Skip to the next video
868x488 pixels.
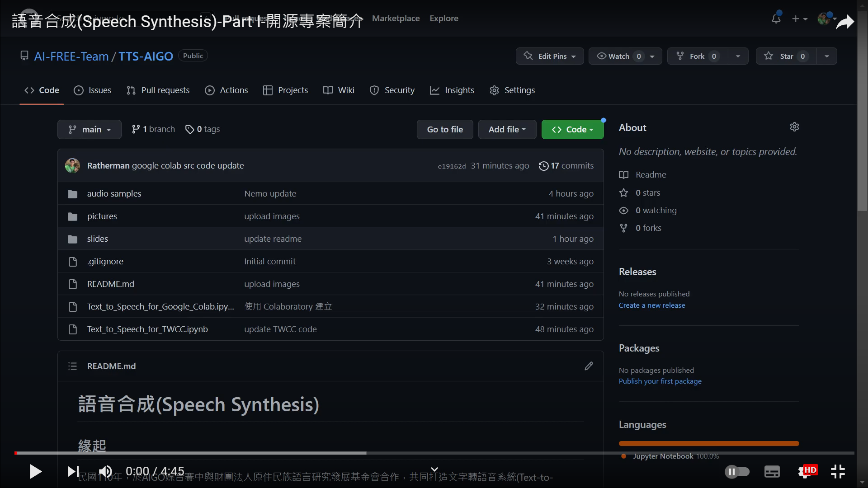pos(73,472)
